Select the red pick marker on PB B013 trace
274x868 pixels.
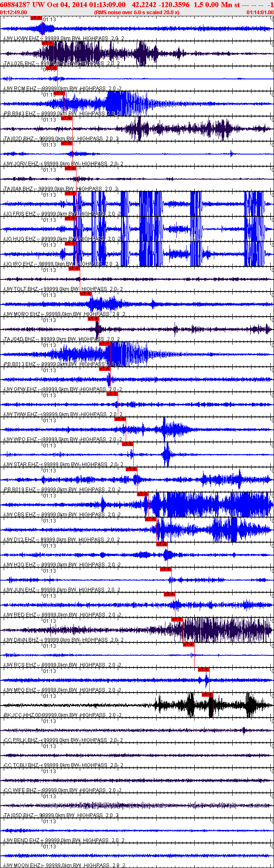point(105,344)
